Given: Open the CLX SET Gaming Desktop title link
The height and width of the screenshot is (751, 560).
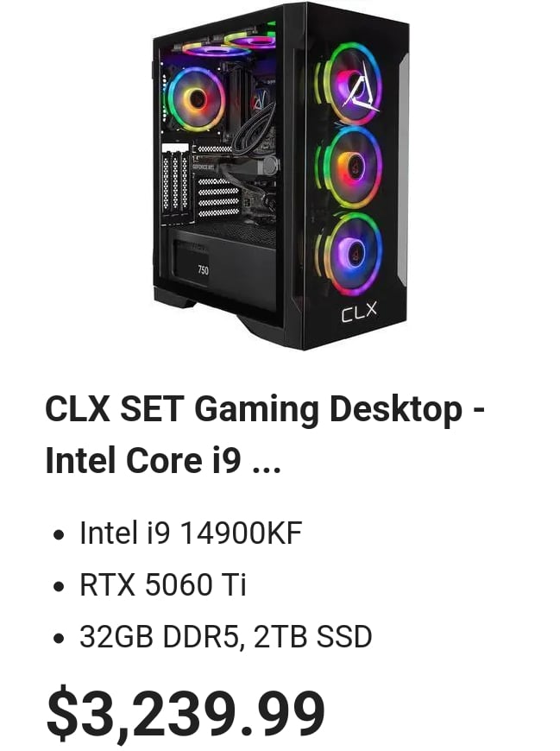Looking at the screenshot, I should coord(265,434).
